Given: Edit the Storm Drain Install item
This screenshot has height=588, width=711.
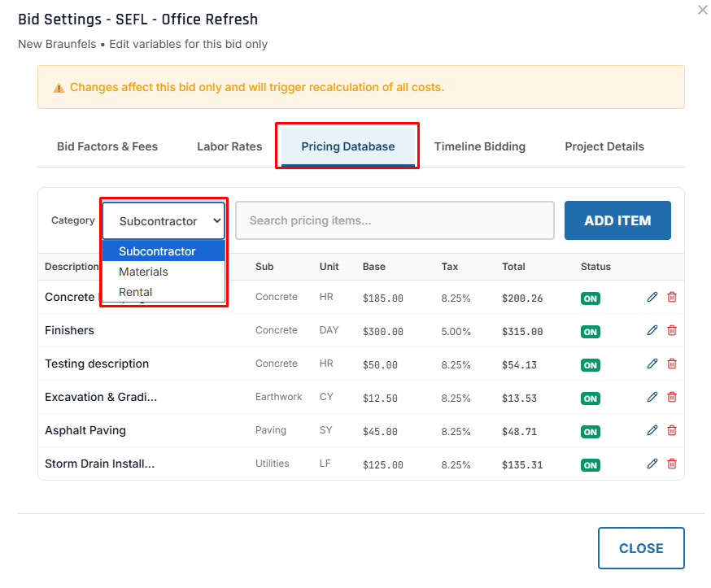Looking at the screenshot, I should coord(652,464).
